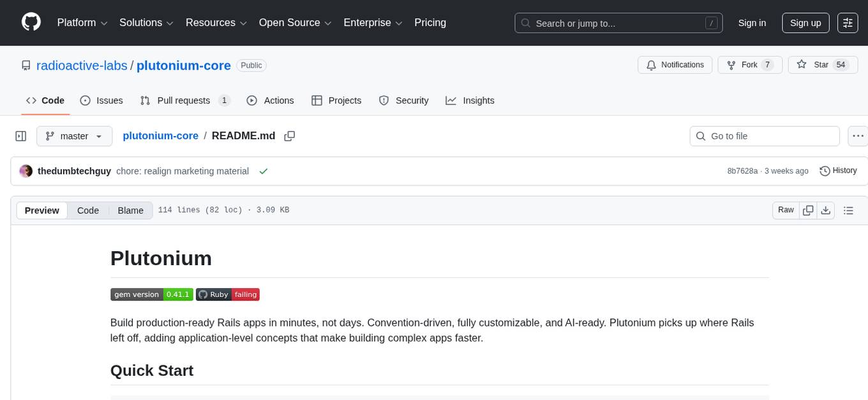Click the commit status check mark
The image size is (868, 400).
263,171
